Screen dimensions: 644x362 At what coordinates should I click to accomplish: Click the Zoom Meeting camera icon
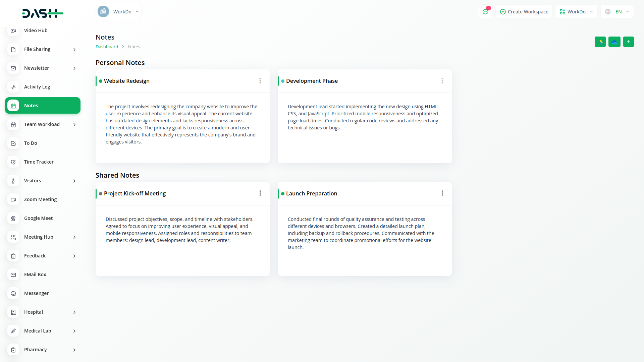(x=13, y=199)
